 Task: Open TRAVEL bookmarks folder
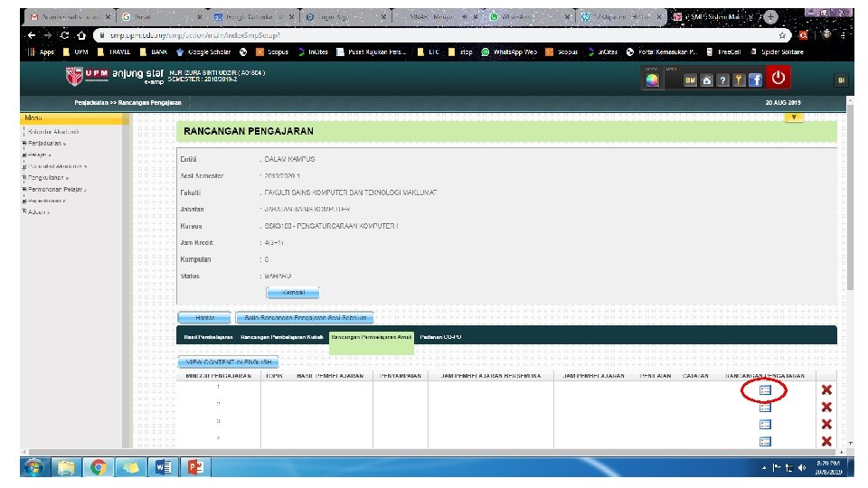click(114, 52)
